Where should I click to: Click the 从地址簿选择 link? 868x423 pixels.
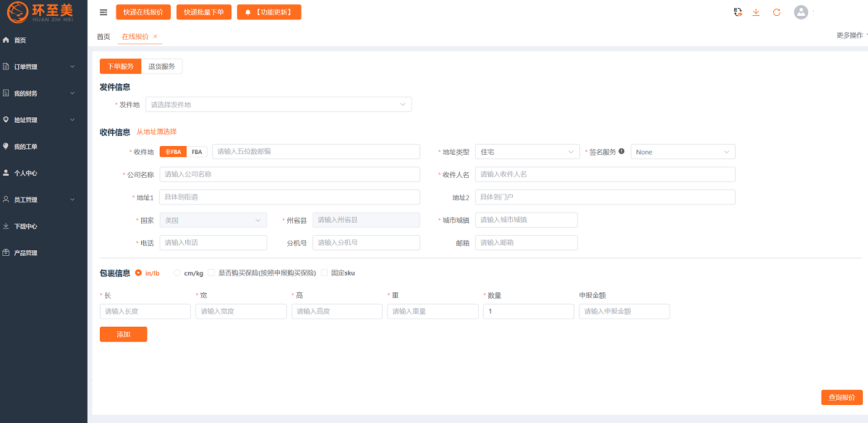(x=156, y=132)
